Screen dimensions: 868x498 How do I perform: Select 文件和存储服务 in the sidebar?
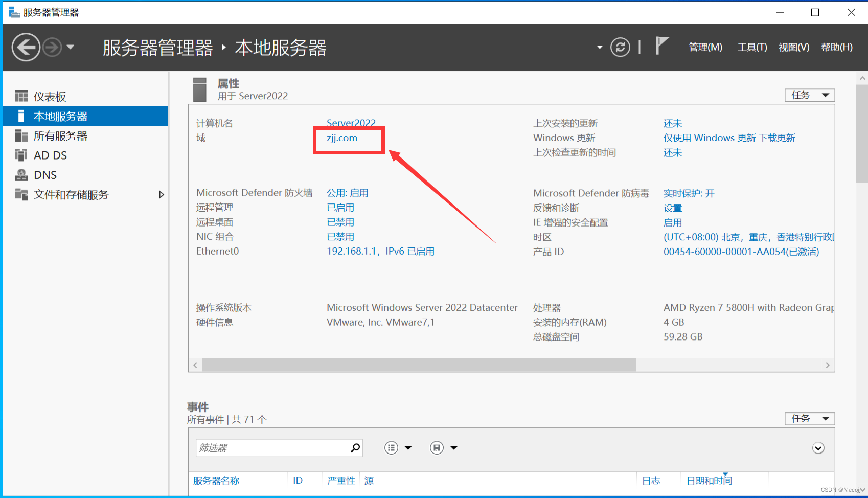click(85, 195)
